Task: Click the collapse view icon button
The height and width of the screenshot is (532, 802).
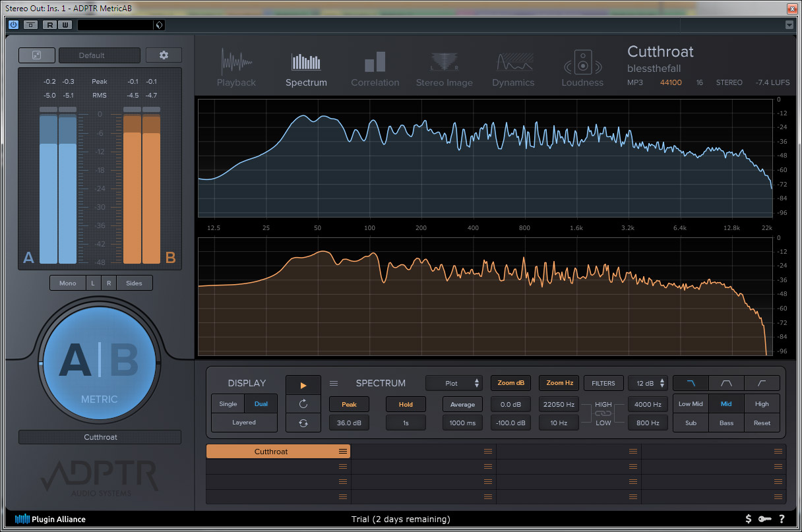Action: (x=37, y=55)
